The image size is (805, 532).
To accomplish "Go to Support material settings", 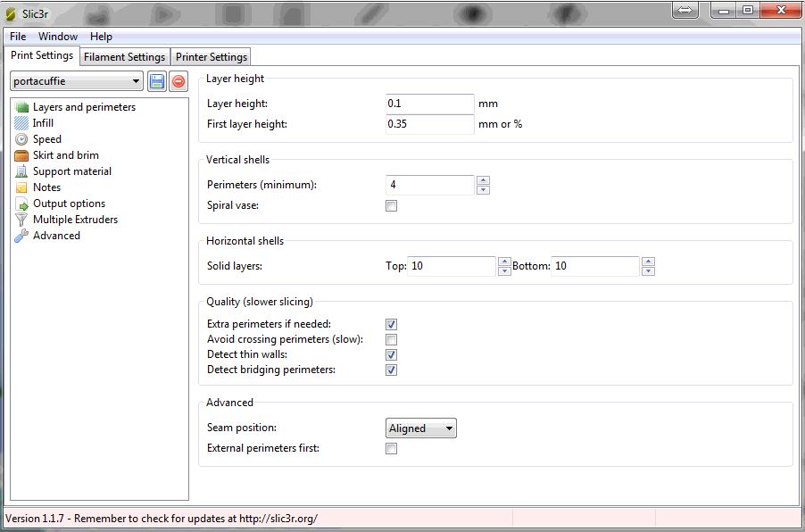I will 72,171.
